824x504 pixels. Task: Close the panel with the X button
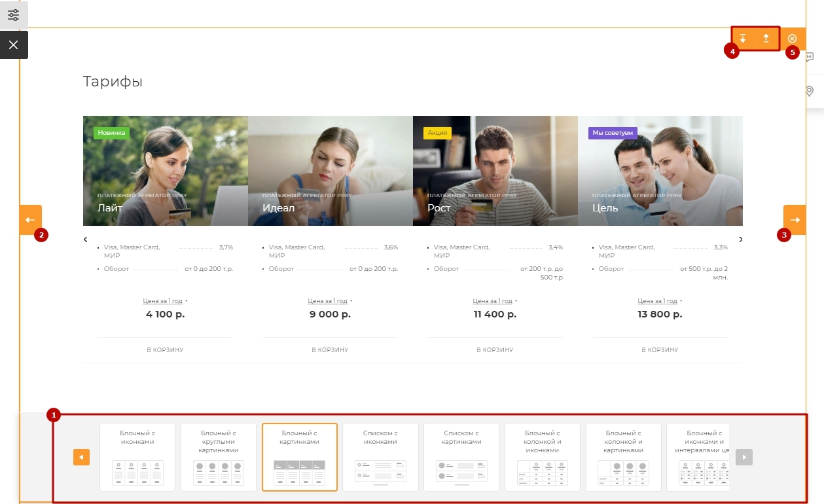(x=13, y=45)
